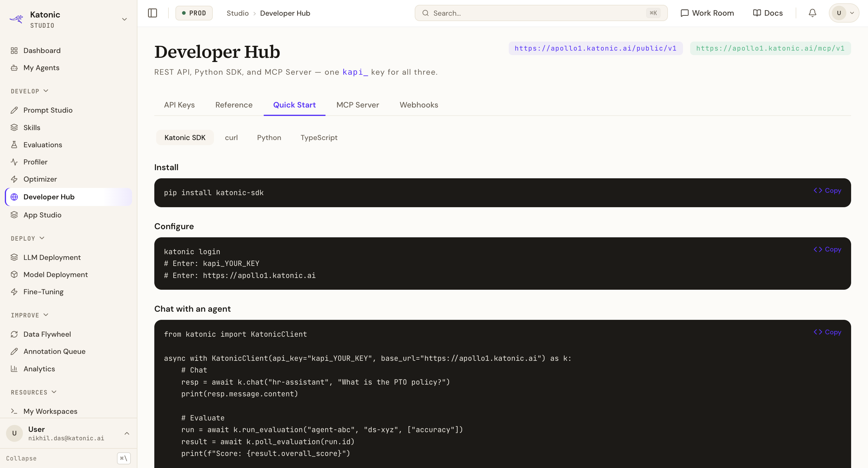Click the My Agents robot icon
Image resolution: width=868 pixels, height=468 pixels.
[14, 68]
